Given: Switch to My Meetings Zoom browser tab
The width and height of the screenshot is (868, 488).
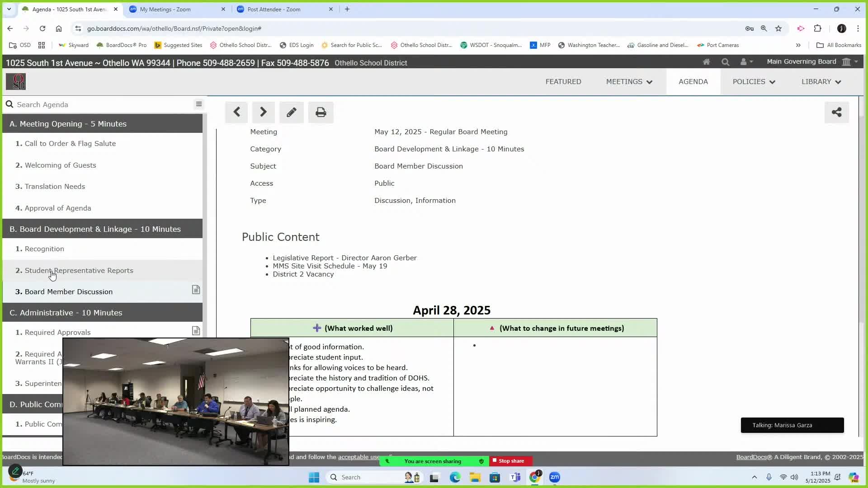Looking at the screenshot, I should click(x=165, y=9).
